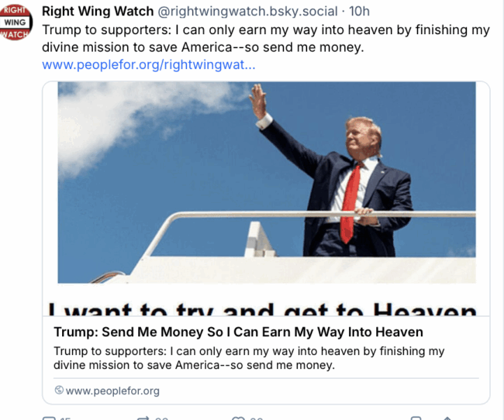504x420 pixels.
Task: Save the post with the bookmark icon
Action: [x=416, y=418]
